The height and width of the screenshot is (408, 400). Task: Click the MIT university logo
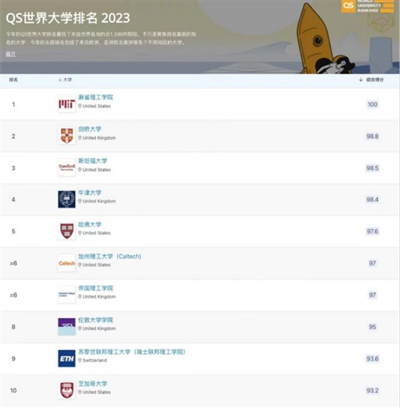coord(67,104)
